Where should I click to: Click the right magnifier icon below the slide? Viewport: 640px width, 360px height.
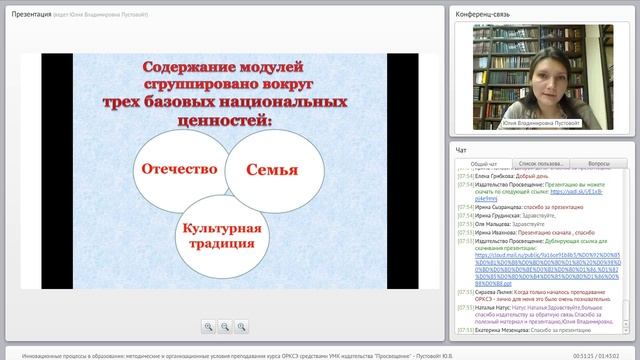pyautogui.click(x=241, y=327)
